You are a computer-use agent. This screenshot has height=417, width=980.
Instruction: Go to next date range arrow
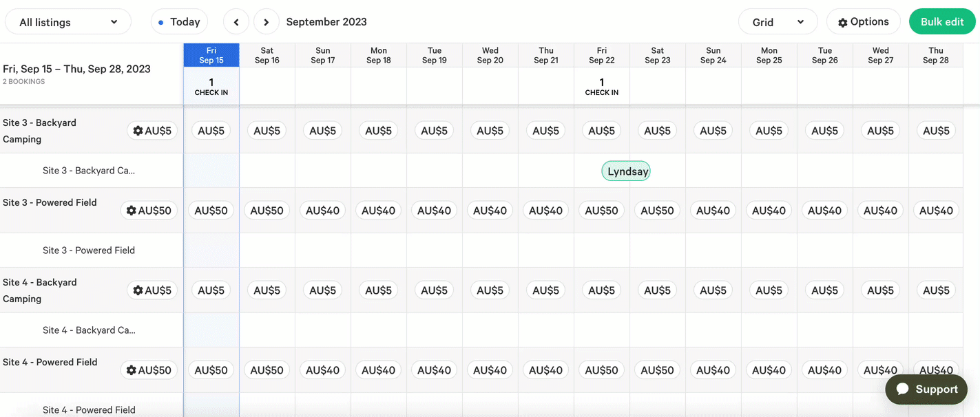click(267, 22)
